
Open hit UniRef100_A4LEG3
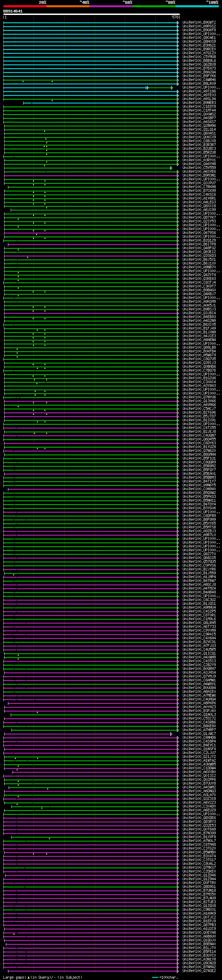(x=199, y=202)
